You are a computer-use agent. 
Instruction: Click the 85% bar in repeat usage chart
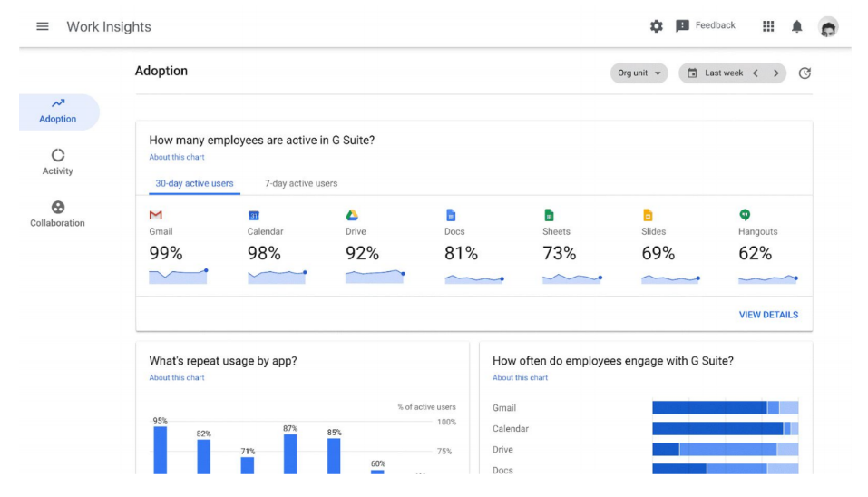[334, 456]
